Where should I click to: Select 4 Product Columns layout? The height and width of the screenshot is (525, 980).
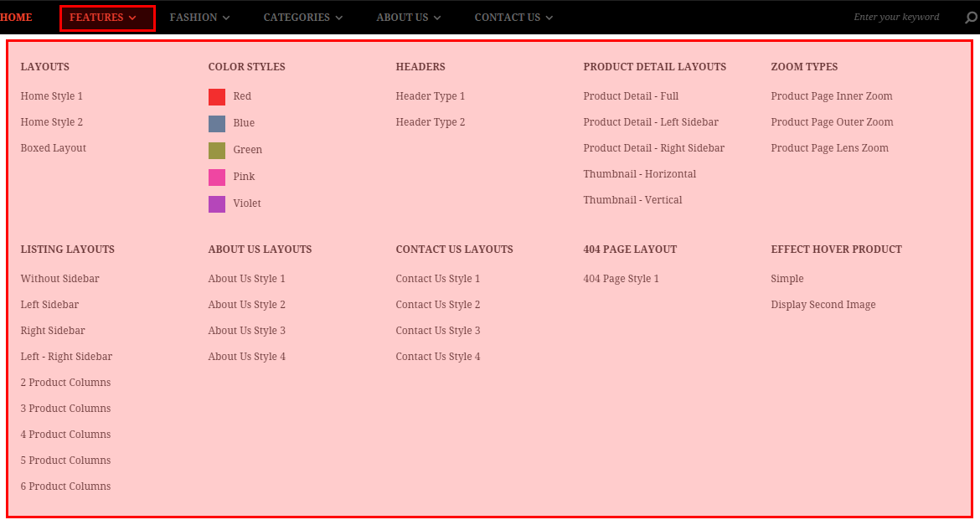point(65,435)
